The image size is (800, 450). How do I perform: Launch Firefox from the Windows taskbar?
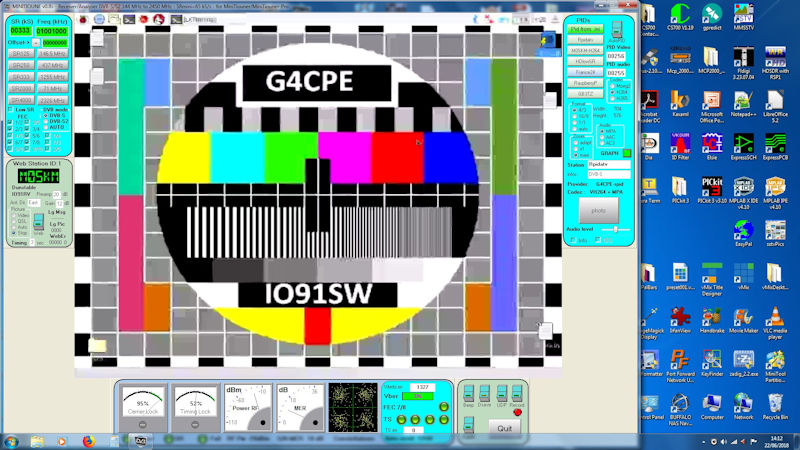pyautogui.click(x=88, y=441)
